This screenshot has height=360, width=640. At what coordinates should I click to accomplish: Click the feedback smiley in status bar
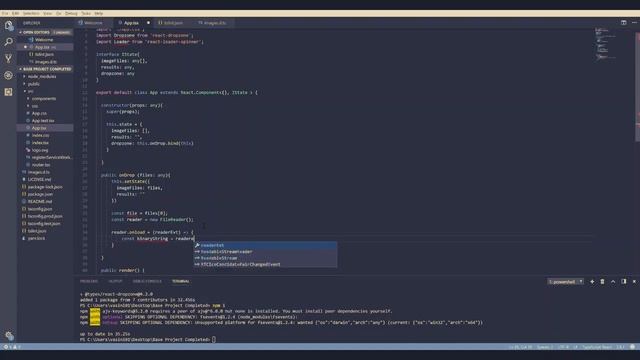(632, 347)
